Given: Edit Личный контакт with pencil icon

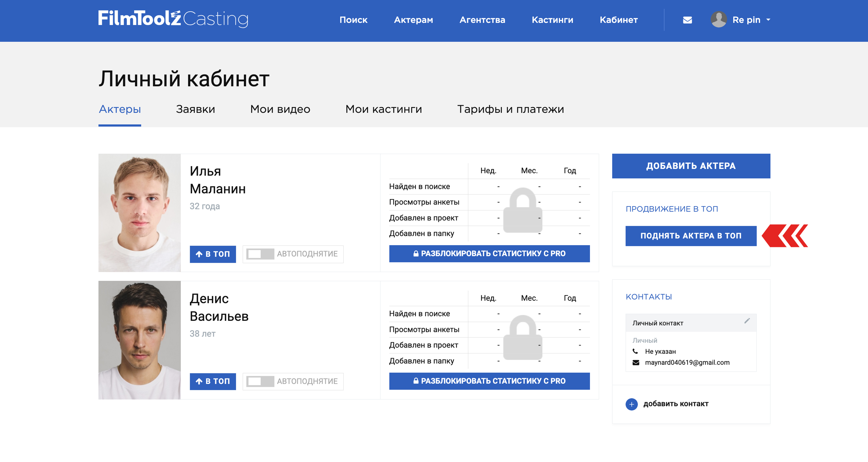Looking at the screenshot, I should (x=747, y=321).
